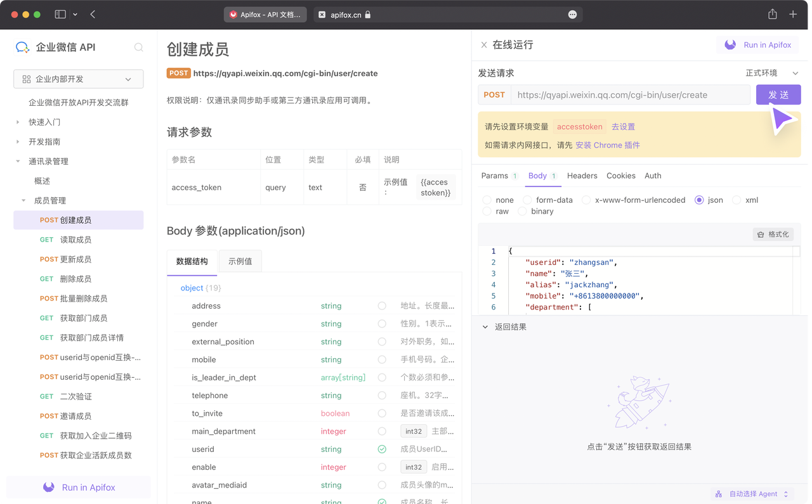The height and width of the screenshot is (504, 812).
Task: Select the xml body type radio
Action: pyautogui.click(x=737, y=200)
